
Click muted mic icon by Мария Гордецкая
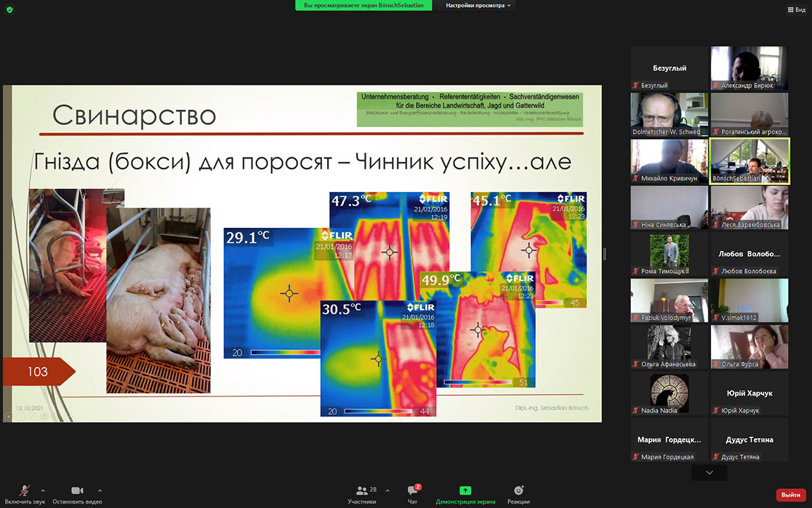click(x=636, y=457)
